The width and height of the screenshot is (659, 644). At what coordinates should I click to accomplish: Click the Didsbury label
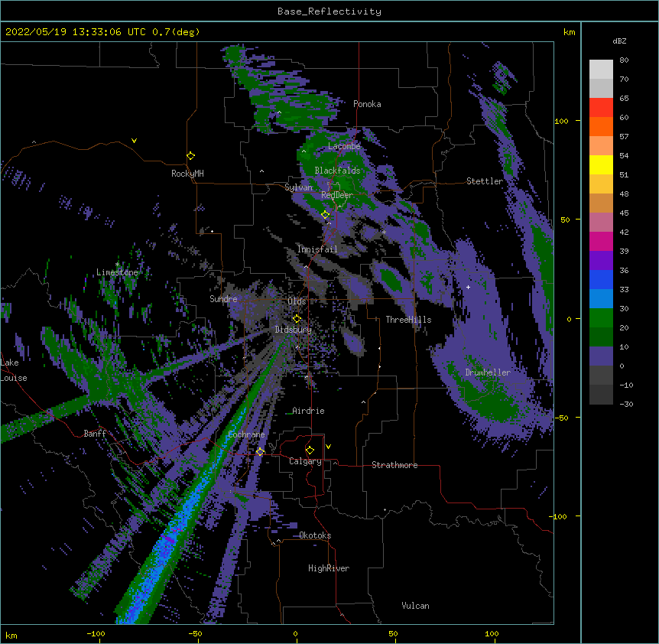294,330
